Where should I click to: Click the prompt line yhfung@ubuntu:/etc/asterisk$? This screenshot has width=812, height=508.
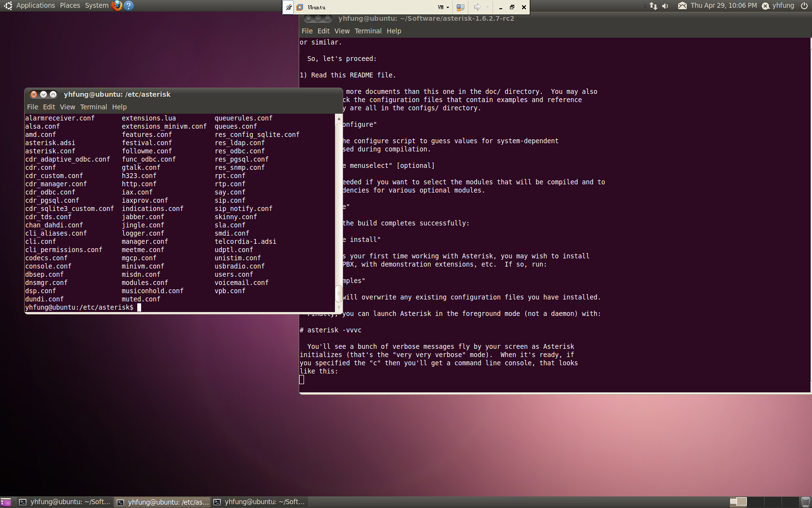click(x=79, y=307)
